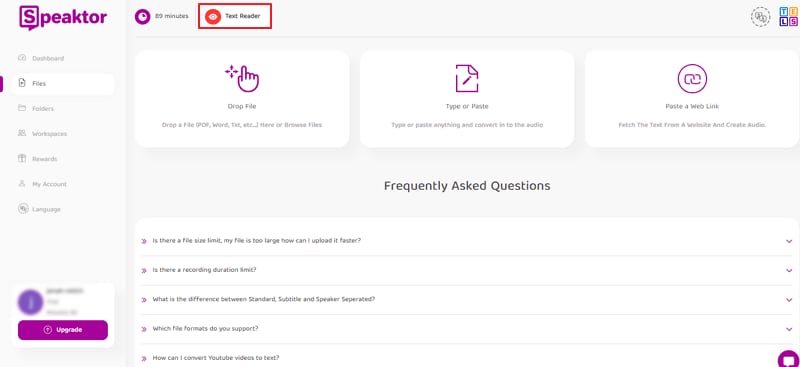Click the Language sidebar icon

point(22,208)
